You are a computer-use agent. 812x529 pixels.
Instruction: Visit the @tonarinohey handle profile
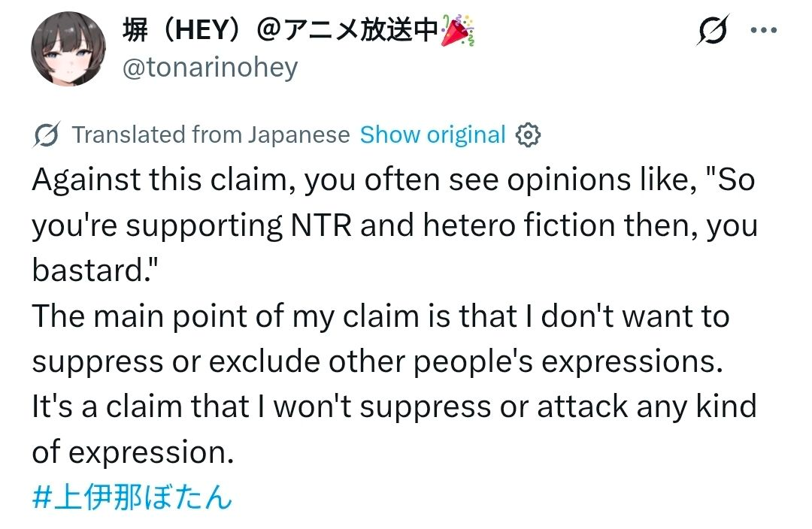[211, 68]
